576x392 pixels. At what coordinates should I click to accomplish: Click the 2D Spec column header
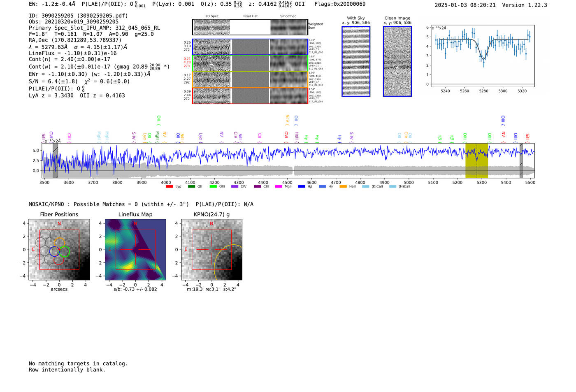click(212, 16)
